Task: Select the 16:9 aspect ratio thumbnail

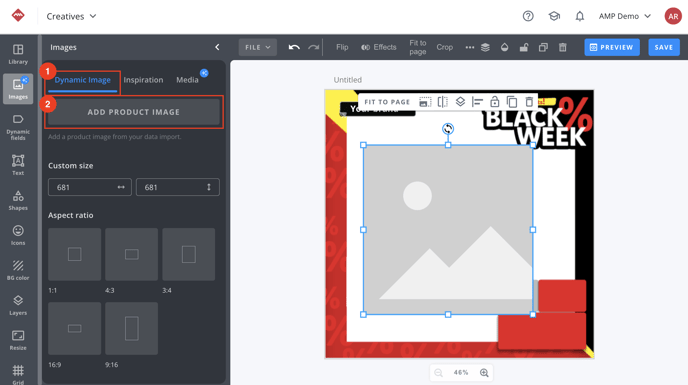Action: coord(75,328)
